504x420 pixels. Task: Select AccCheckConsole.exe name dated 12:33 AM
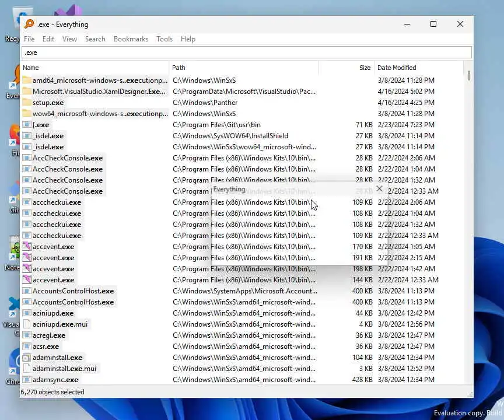[x=68, y=191]
